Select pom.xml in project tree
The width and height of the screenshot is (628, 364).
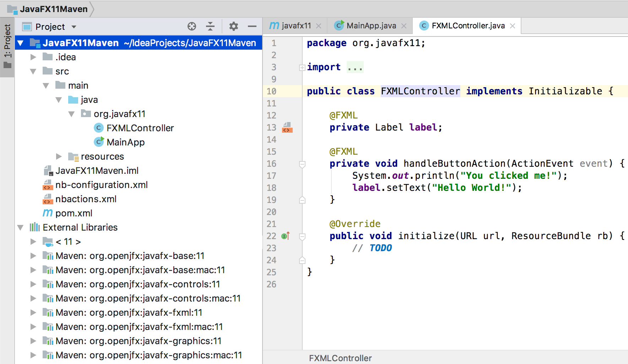pyautogui.click(x=74, y=213)
